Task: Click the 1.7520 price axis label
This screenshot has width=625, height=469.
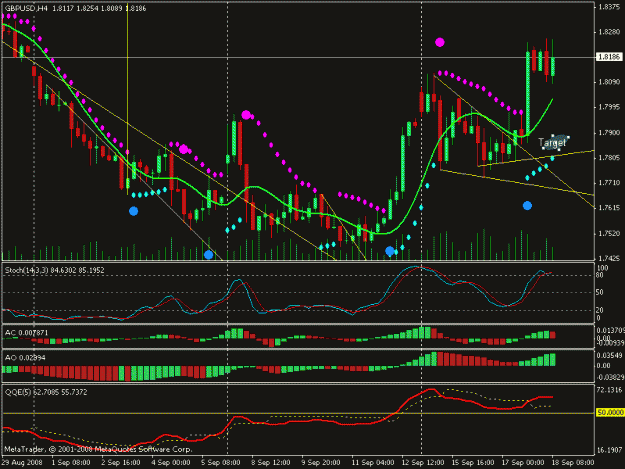Action: [x=609, y=234]
